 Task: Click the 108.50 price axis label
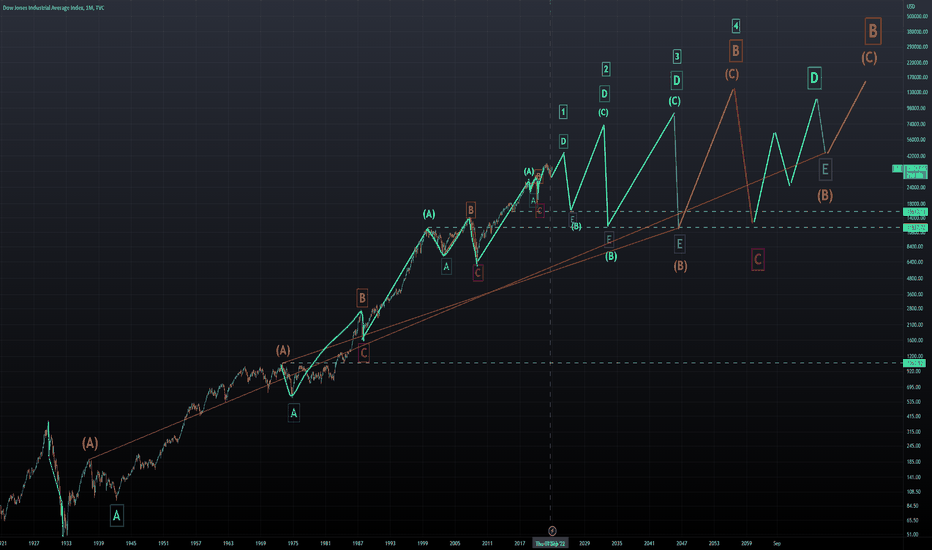(x=914, y=492)
